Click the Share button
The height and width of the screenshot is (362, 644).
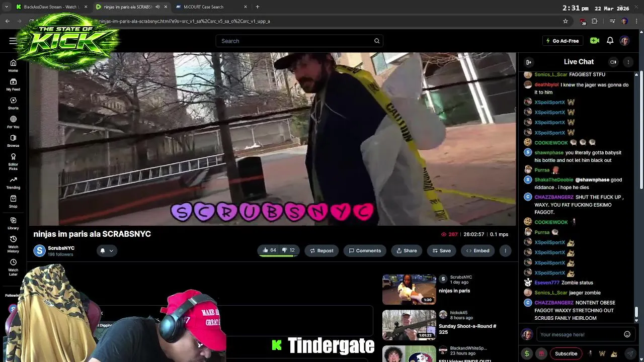(x=407, y=250)
